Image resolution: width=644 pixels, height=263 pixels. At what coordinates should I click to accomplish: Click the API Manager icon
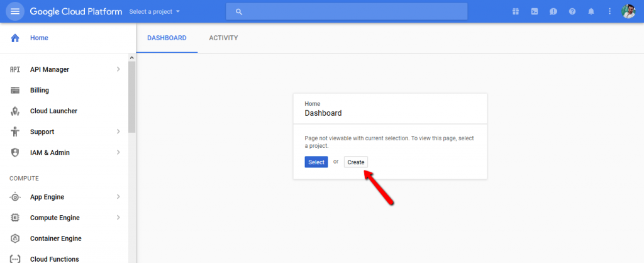tap(15, 69)
